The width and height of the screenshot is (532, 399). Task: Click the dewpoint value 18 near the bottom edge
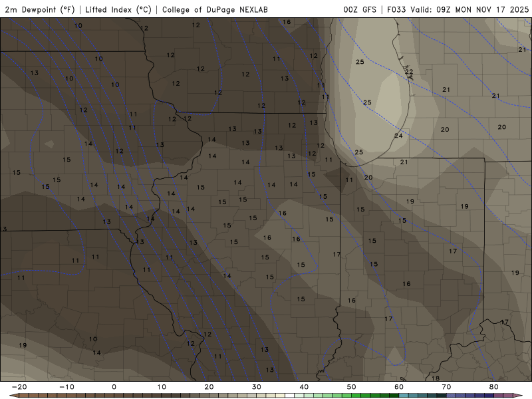point(436,378)
